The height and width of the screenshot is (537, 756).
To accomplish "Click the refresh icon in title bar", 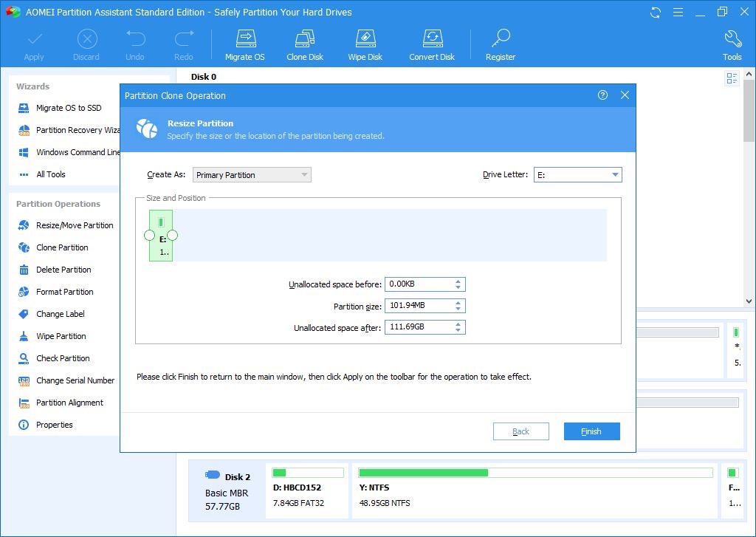I will (655, 13).
